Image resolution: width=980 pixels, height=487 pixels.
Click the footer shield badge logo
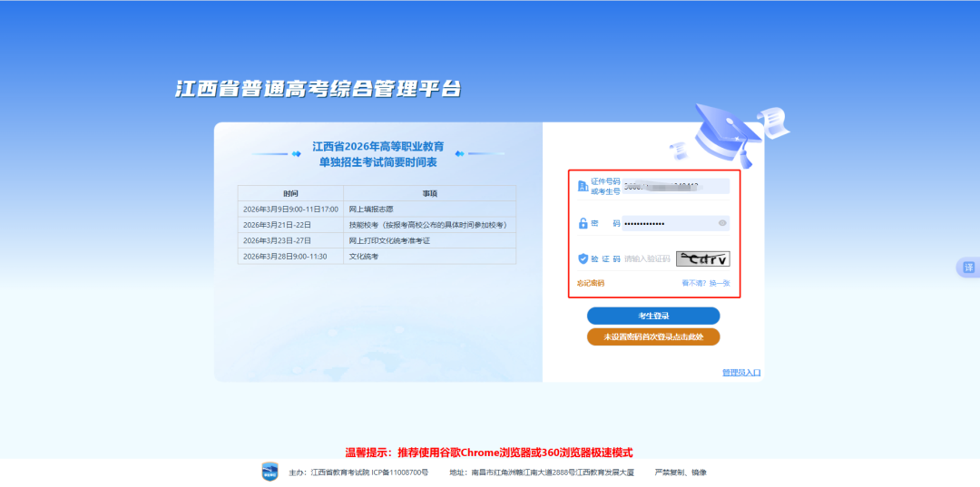click(269, 472)
